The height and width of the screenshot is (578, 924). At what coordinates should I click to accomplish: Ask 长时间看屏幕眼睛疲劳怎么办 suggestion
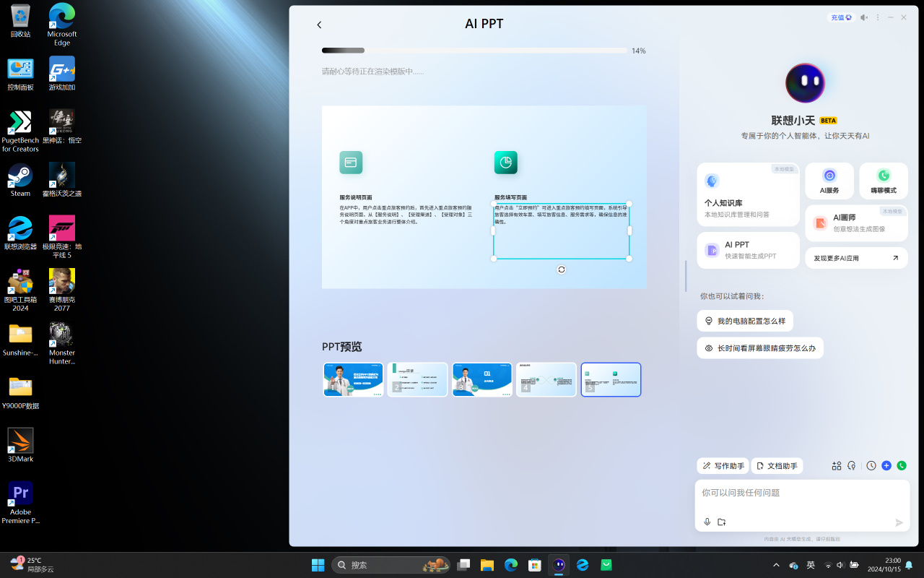pyautogui.click(x=760, y=348)
